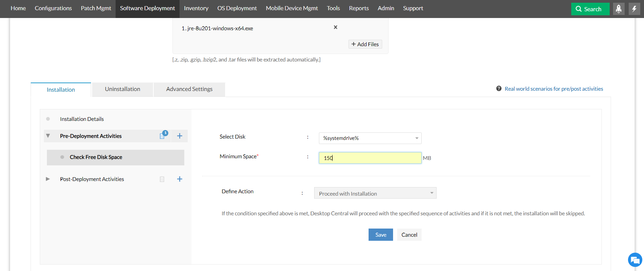This screenshot has height=271, width=644.
Task: Open the Select Disk dropdown
Action: pos(370,138)
